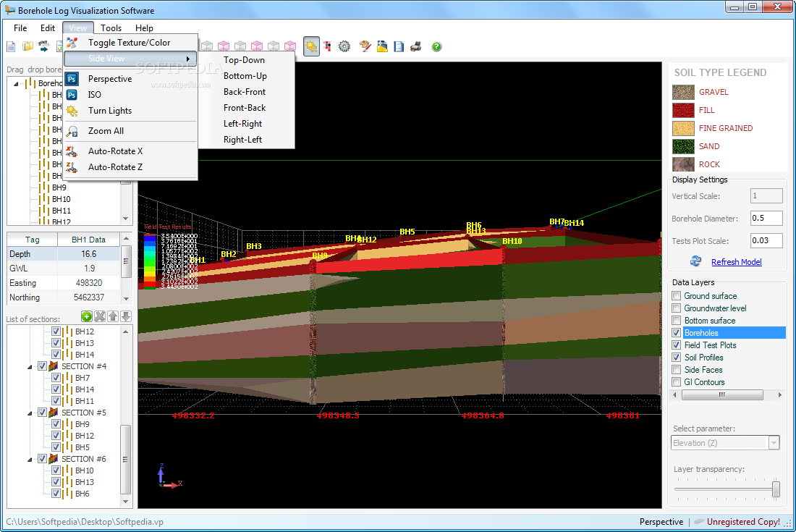Choose Auto-Rotate X menu entry
Viewport: 796px width, 532px height.
130,151
